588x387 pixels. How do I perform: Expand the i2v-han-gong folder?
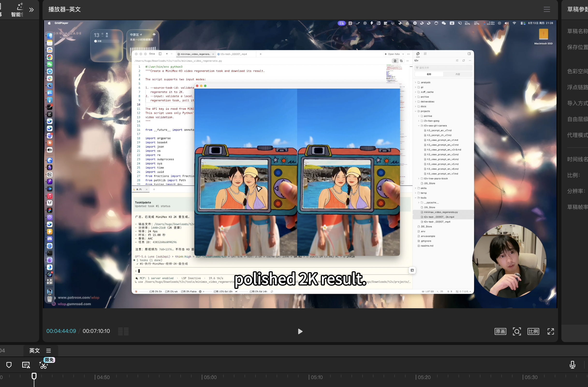(x=431, y=121)
